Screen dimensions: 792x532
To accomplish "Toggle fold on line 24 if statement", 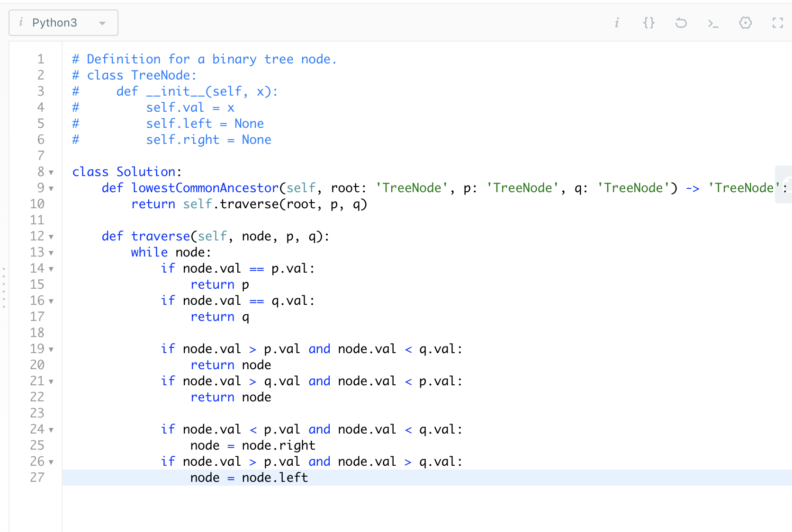I will (51, 430).
